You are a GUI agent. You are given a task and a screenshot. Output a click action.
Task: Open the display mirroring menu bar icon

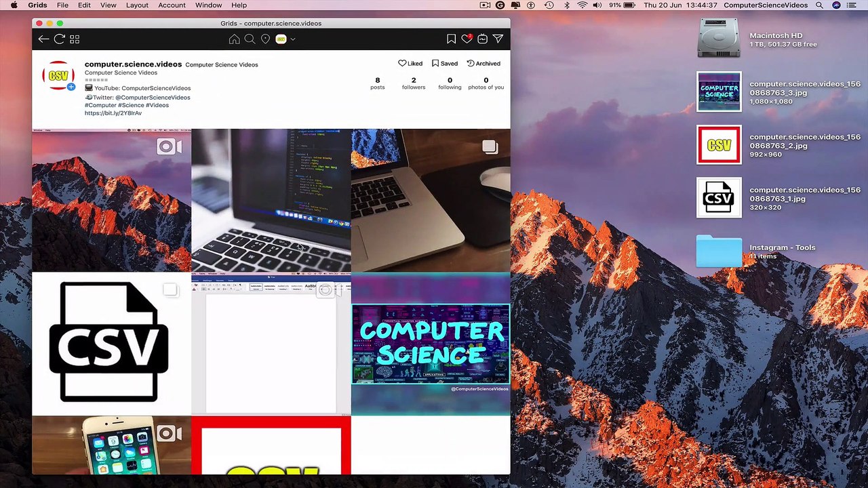(516, 5)
